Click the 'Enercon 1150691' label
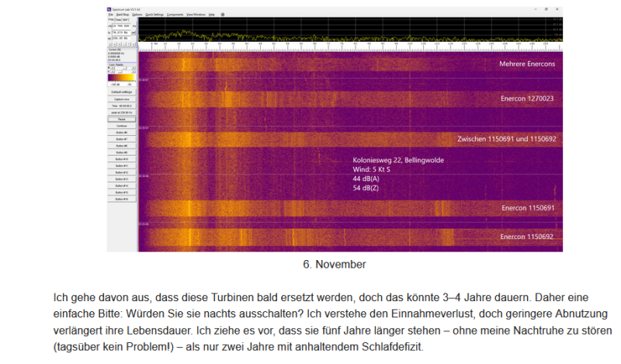Viewport: 621px width, 364px height. pyautogui.click(x=528, y=208)
